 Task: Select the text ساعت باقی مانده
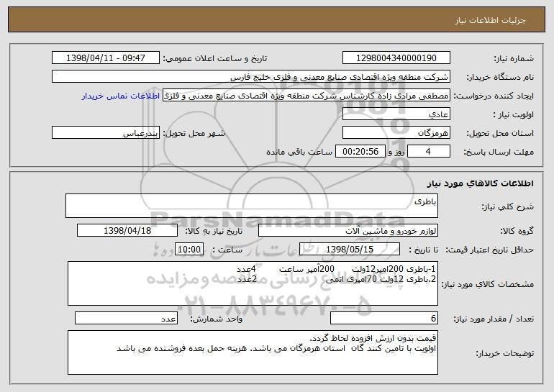point(299,152)
